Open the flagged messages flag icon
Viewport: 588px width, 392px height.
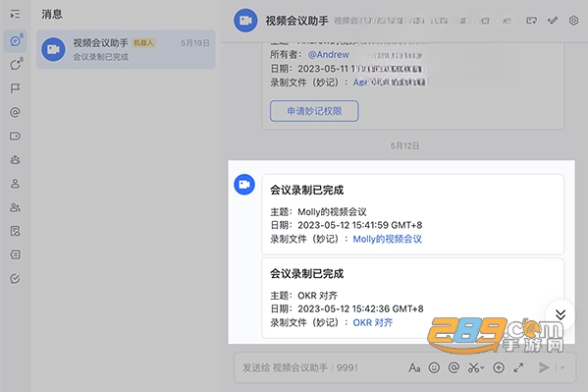click(15, 88)
